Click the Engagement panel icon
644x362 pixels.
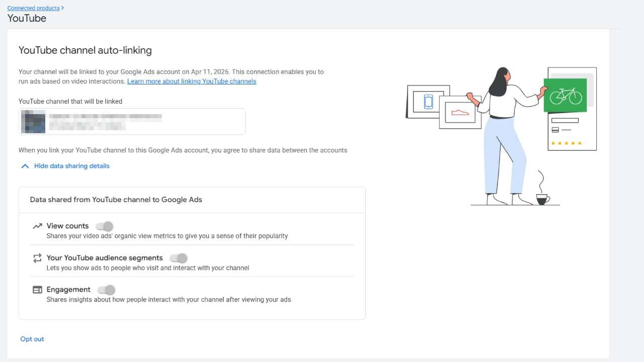37,290
